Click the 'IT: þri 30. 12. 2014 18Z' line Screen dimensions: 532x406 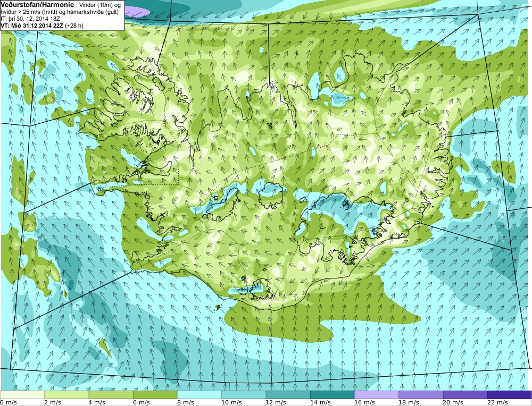point(30,19)
